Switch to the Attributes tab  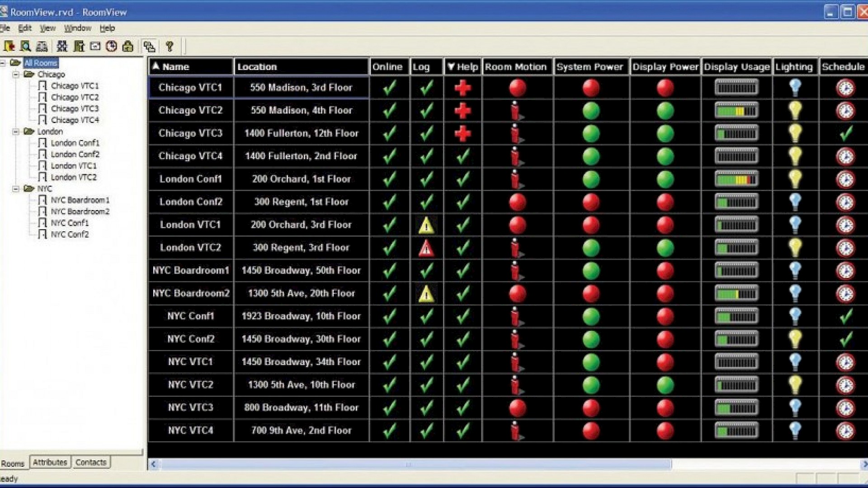tap(50, 462)
